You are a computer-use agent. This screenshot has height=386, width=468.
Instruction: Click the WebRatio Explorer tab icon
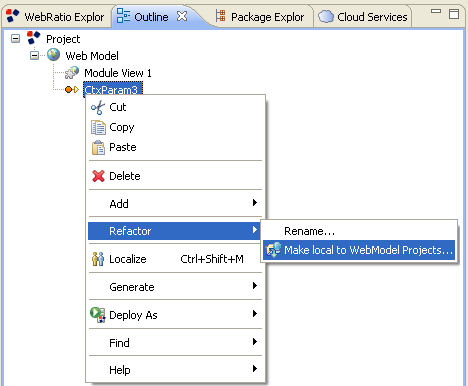13,16
